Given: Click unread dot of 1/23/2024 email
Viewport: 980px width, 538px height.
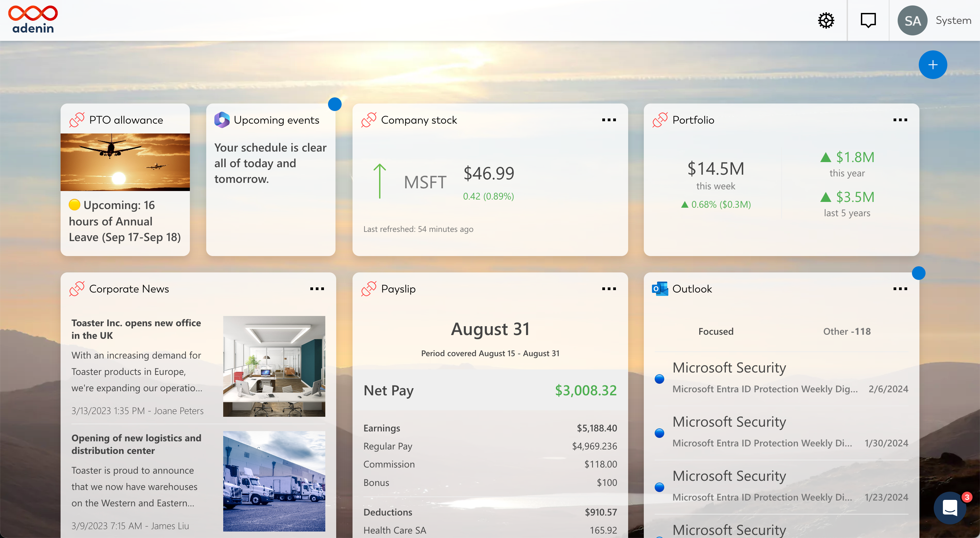Looking at the screenshot, I should (659, 487).
